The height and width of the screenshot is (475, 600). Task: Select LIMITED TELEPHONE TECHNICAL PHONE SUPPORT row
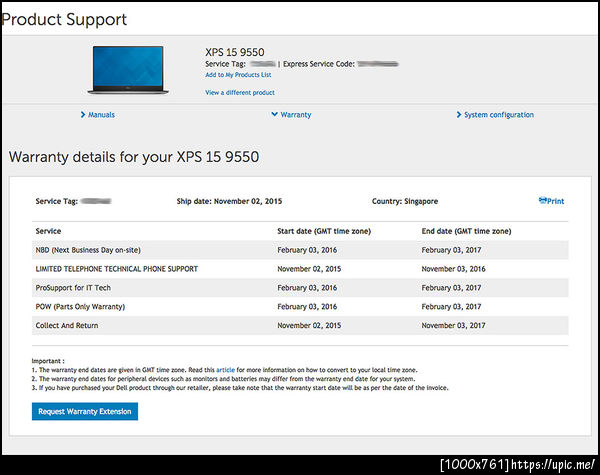(300, 269)
